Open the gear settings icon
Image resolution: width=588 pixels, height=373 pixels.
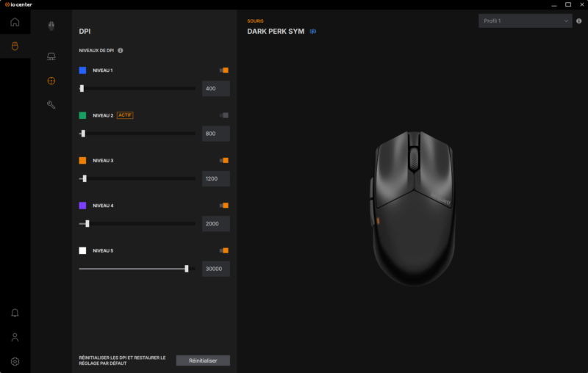(15, 361)
